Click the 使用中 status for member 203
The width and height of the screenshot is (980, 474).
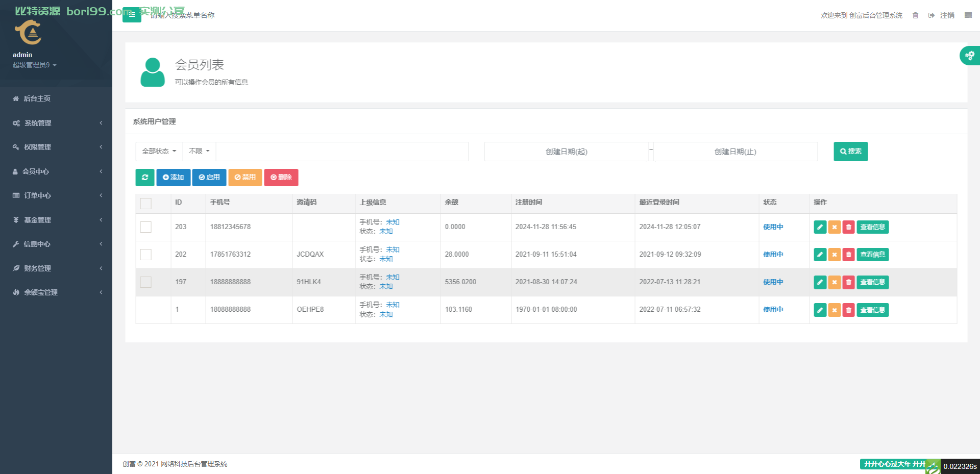pos(773,227)
